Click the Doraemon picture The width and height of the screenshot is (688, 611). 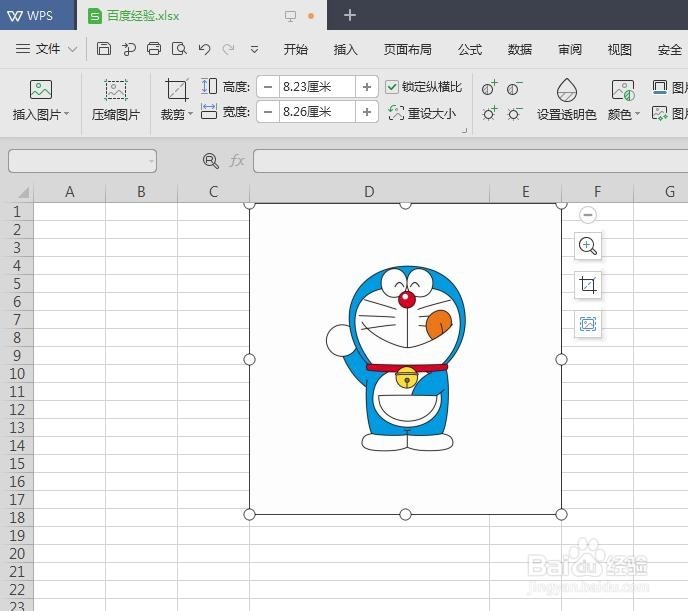click(x=405, y=359)
